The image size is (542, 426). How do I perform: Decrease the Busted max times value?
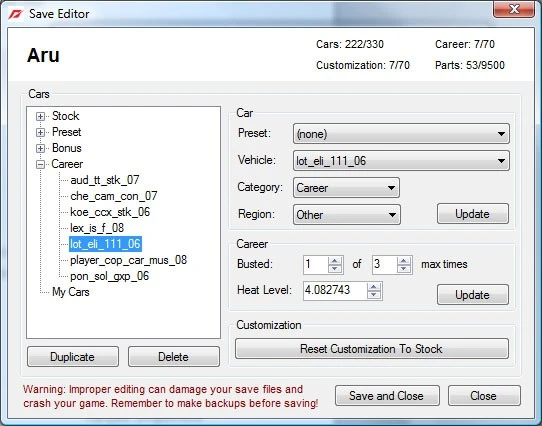[x=404, y=269]
